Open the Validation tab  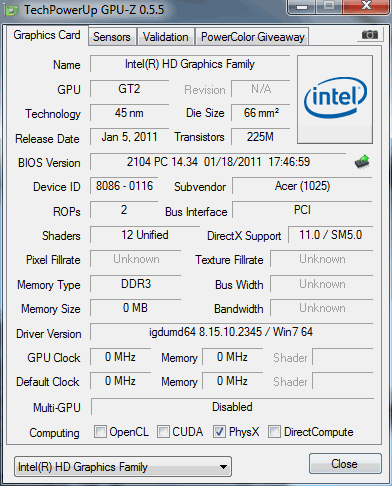click(x=166, y=37)
